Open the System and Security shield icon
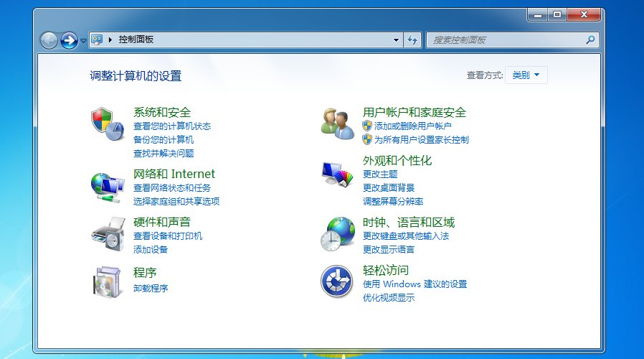644x359 pixels. pos(108,123)
